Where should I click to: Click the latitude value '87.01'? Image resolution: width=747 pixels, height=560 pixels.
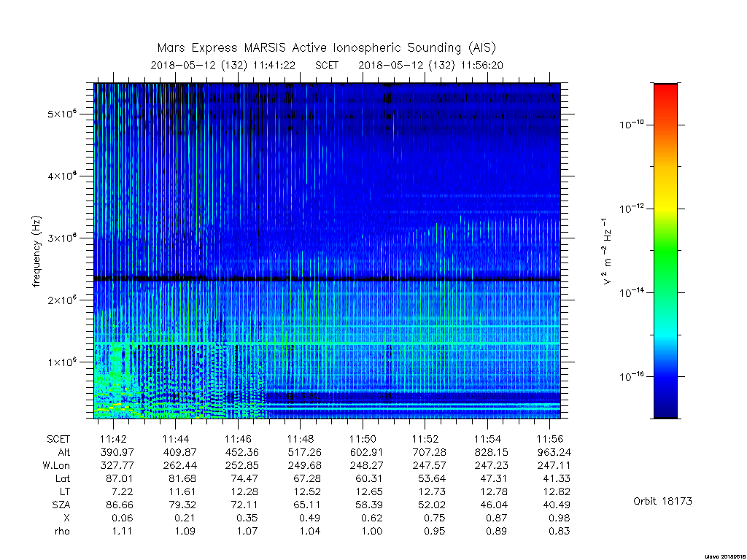pyautogui.click(x=119, y=478)
